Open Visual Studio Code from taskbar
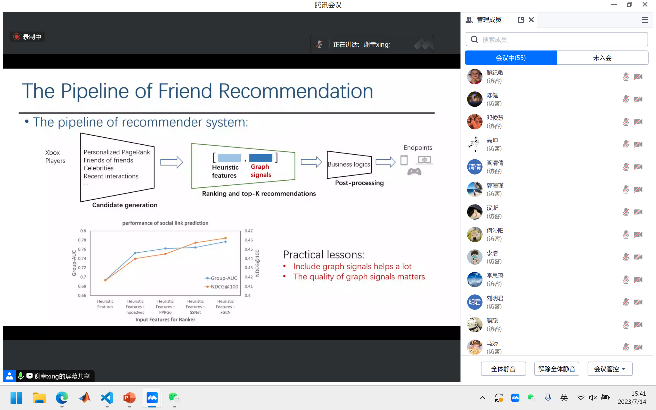The height and width of the screenshot is (410, 656). click(108, 398)
